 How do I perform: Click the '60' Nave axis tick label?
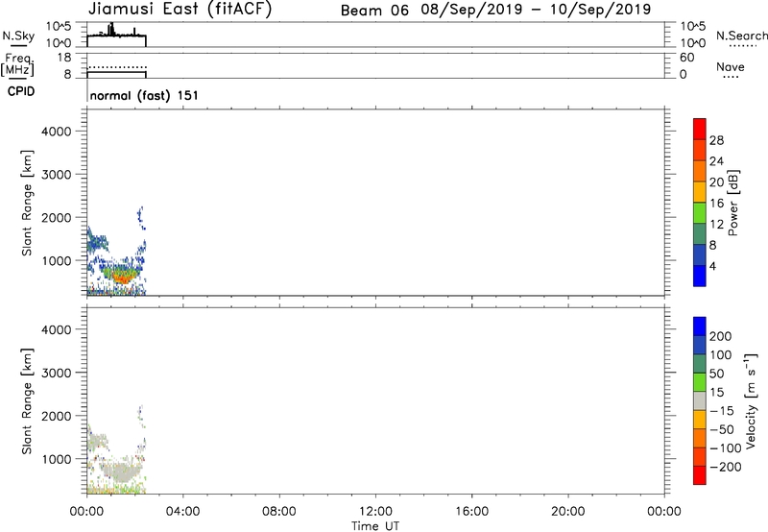tap(686, 58)
